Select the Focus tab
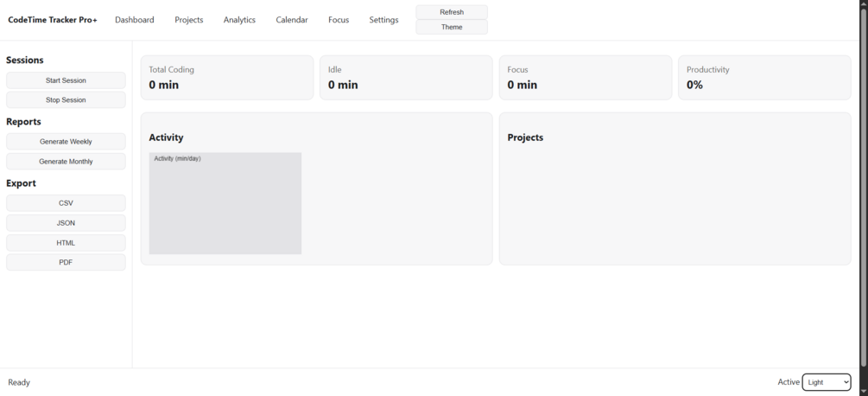This screenshot has width=868, height=396. [339, 20]
